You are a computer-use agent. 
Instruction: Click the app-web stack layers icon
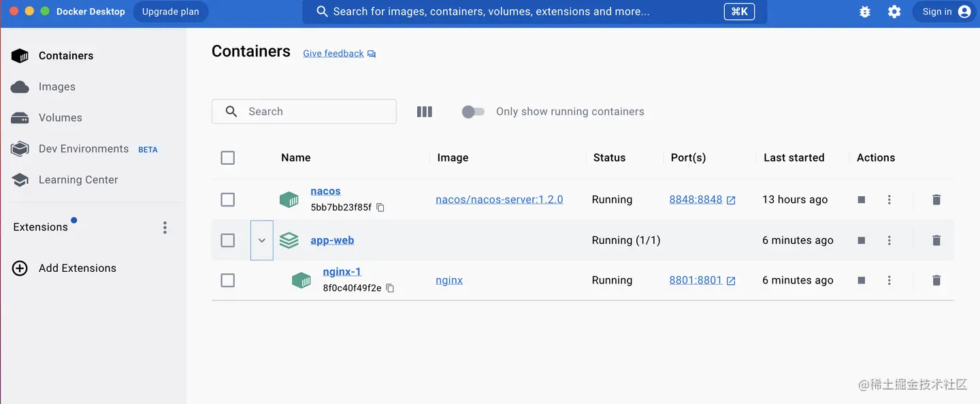289,240
